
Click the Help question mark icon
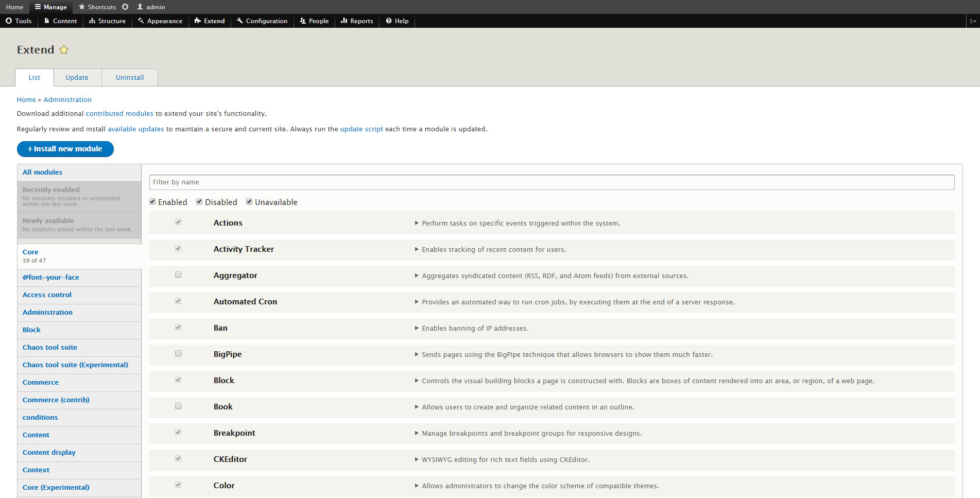(389, 21)
